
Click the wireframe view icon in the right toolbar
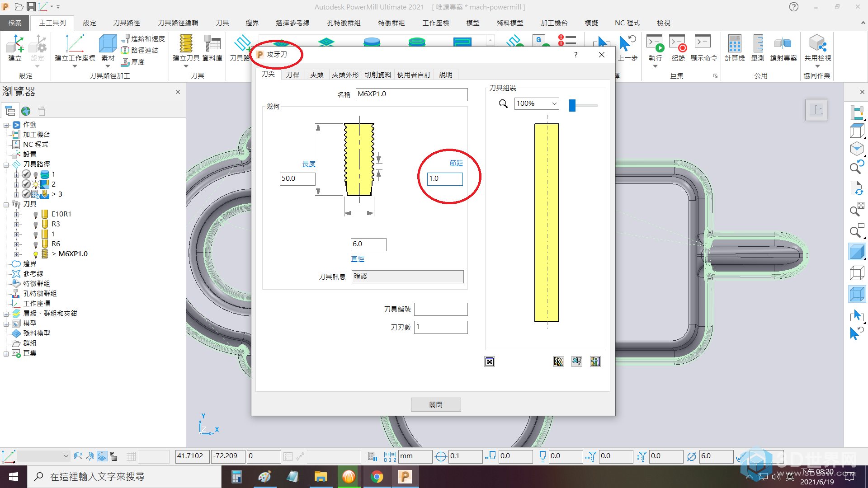[857, 273]
